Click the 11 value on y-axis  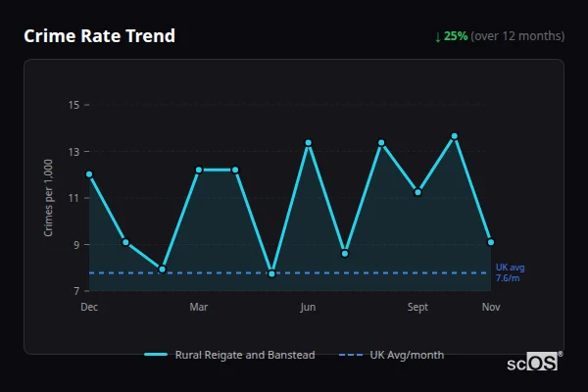[73, 198]
